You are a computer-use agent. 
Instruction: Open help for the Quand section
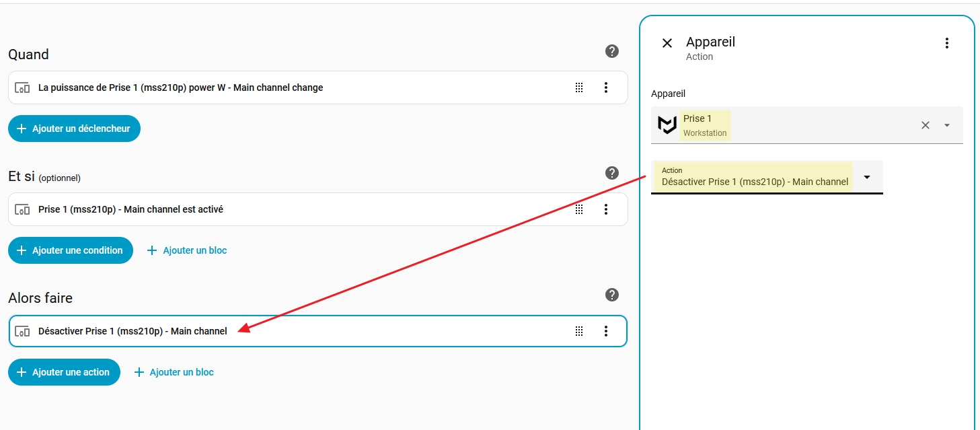click(x=611, y=51)
